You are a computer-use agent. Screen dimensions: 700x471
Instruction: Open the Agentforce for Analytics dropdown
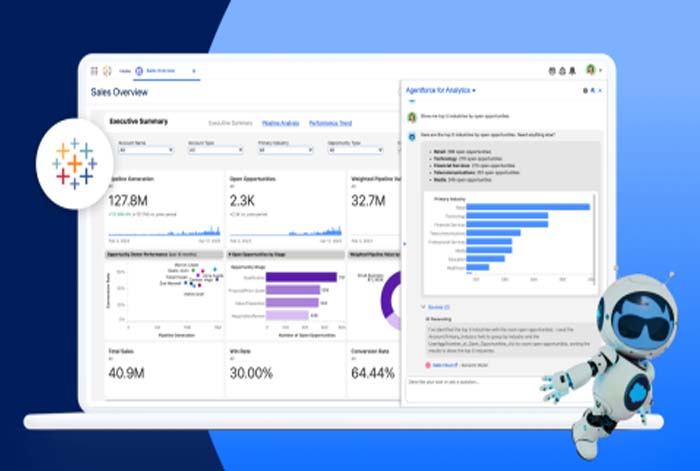[x=441, y=90]
